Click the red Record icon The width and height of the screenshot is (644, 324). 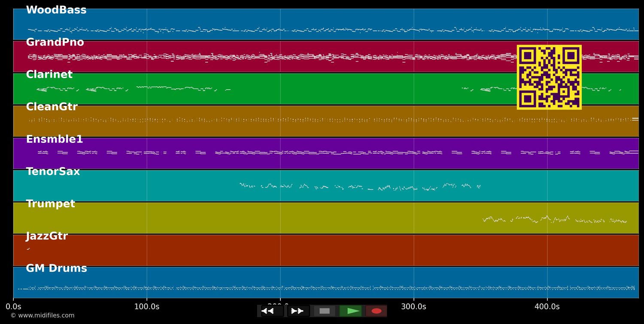click(x=377, y=311)
